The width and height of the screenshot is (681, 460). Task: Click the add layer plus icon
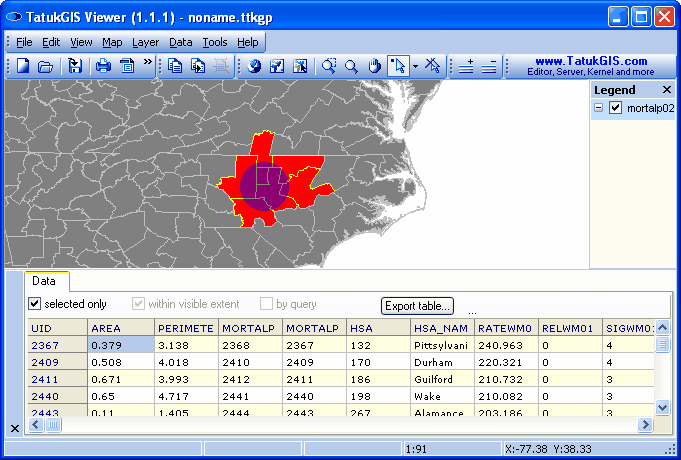pyautogui.click(x=466, y=66)
